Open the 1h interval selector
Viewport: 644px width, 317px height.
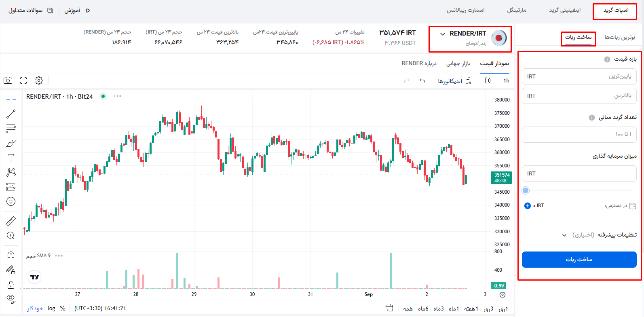506,81
